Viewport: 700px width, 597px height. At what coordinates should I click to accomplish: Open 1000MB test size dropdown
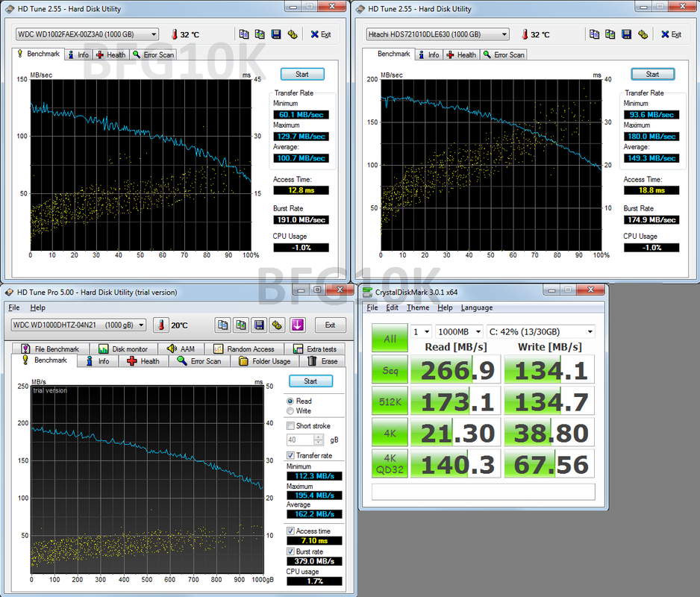click(460, 332)
